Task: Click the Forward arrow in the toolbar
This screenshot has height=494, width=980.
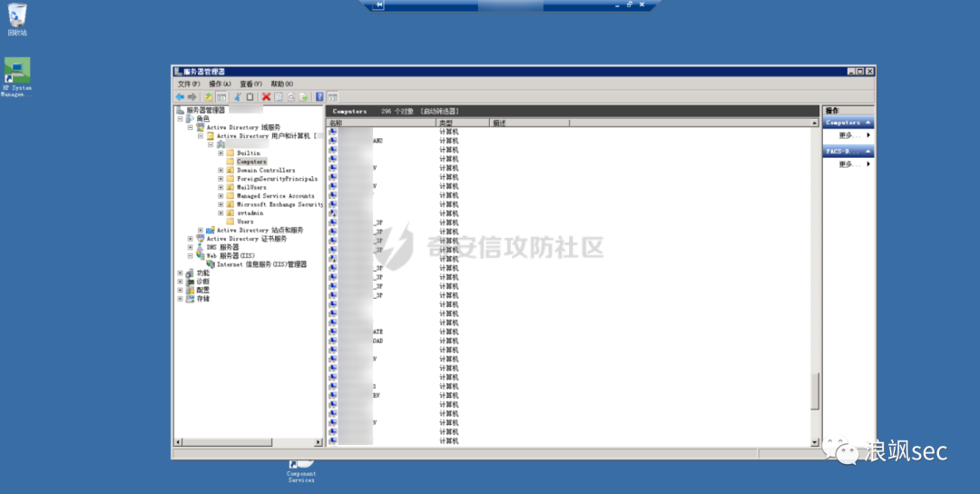Action: [x=191, y=97]
